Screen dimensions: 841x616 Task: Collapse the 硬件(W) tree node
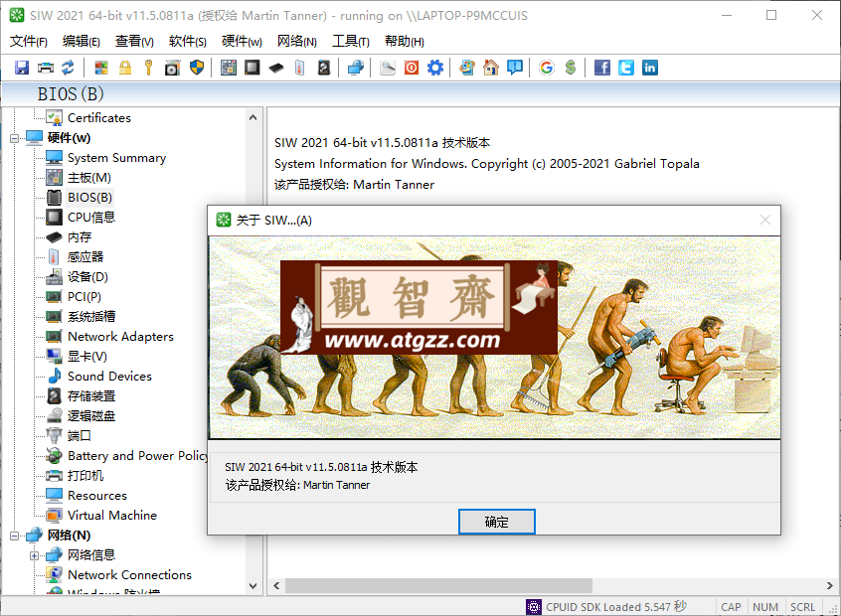(x=15, y=138)
